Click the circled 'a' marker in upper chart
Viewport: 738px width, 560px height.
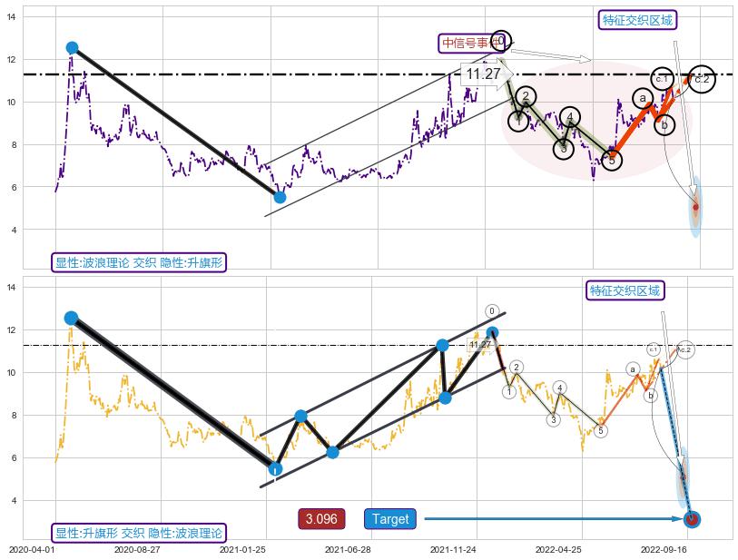coord(643,98)
